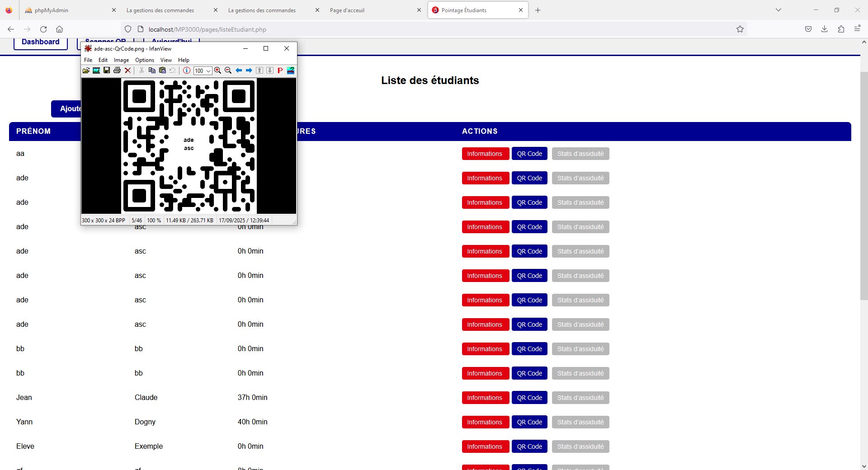Open Firefox downloads panel
This screenshot has height=470, width=868.
[x=825, y=29]
